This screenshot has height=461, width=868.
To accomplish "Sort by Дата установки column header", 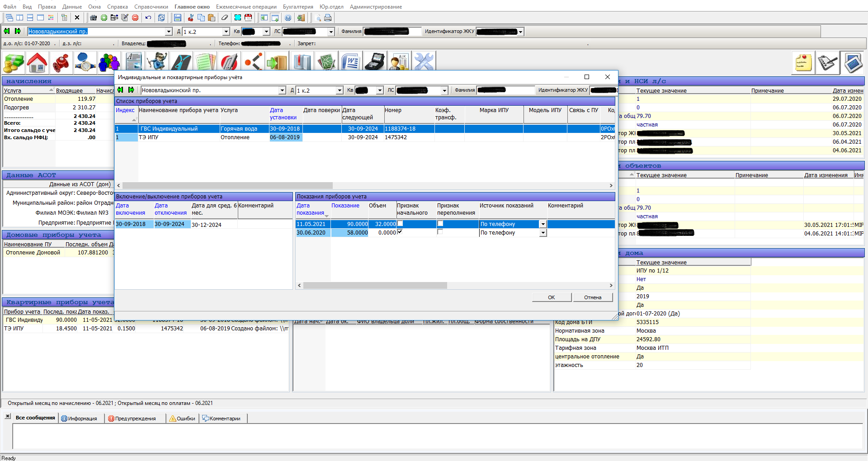I will point(285,114).
